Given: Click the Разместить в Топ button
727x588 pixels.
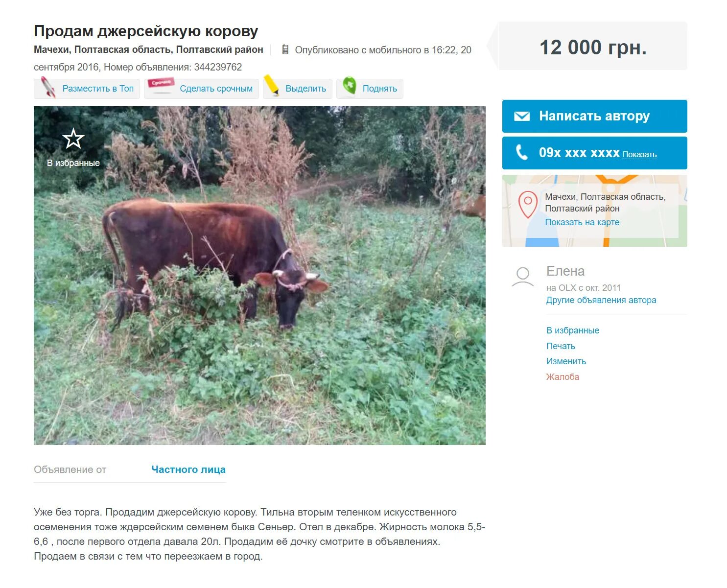Looking at the screenshot, I should pos(87,89).
